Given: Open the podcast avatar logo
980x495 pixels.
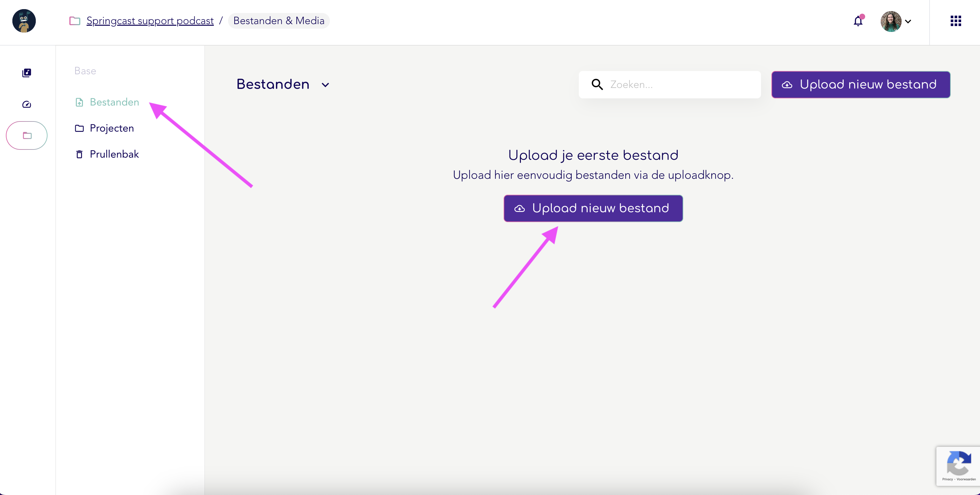Looking at the screenshot, I should coord(24,21).
